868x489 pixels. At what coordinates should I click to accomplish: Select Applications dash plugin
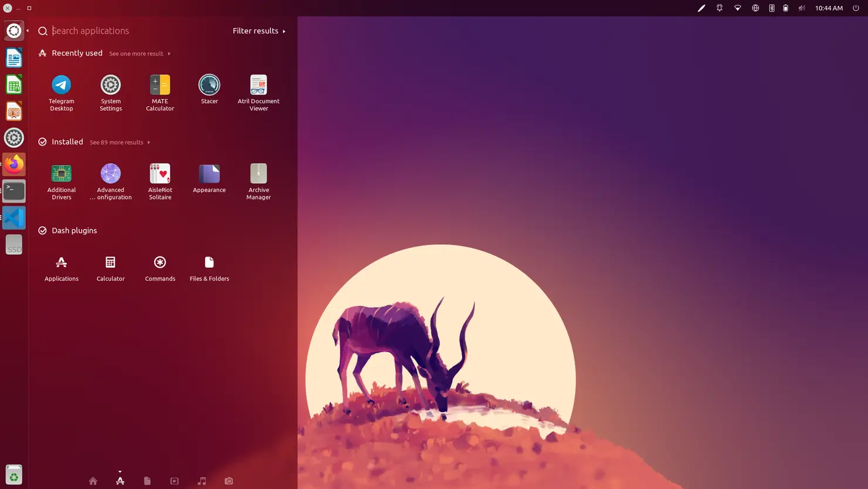click(x=61, y=268)
